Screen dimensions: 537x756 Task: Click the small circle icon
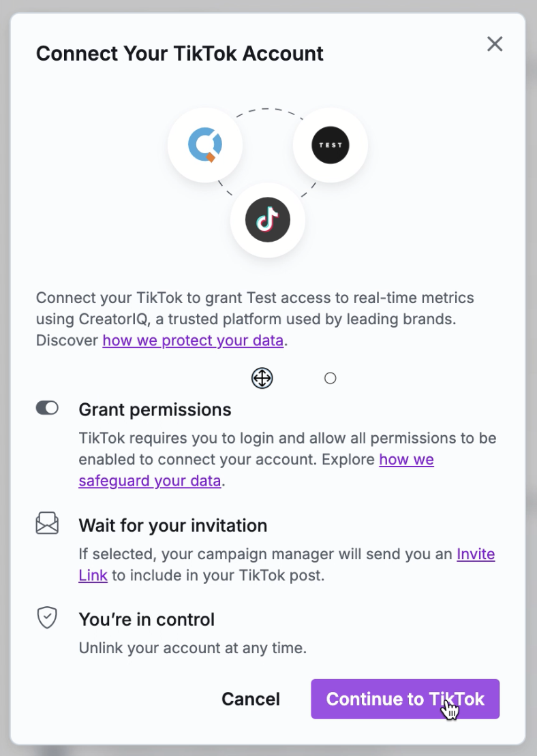pyautogui.click(x=331, y=378)
